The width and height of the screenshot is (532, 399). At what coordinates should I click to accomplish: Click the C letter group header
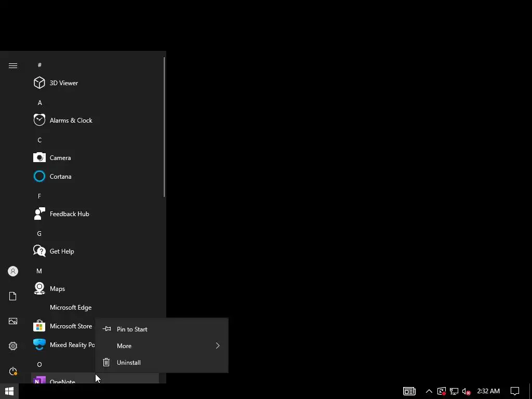point(39,140)
